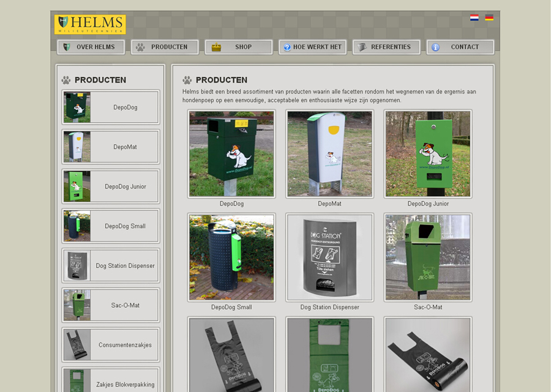Screen dimensions: 551x392
Task: Select DepoDog in the sidebar list
Action: 111,107
